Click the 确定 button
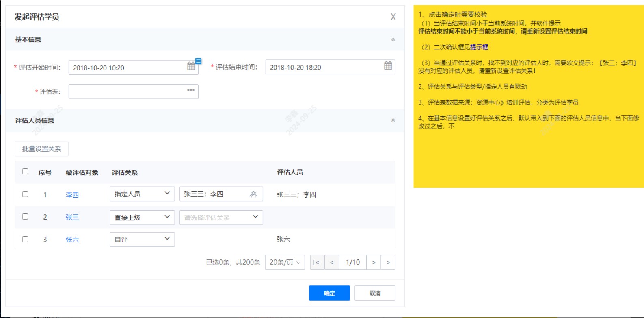The image size is (644, 318). click(329, 293)
